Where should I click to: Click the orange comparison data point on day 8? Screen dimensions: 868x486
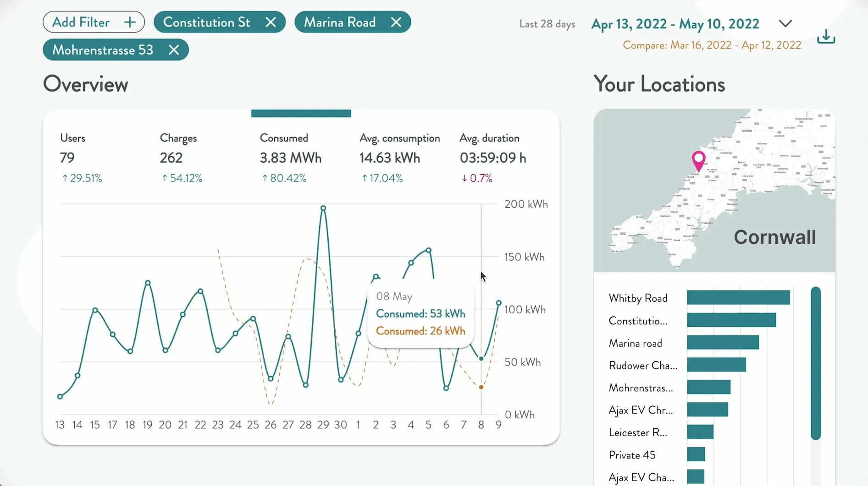tap(481, 387)
